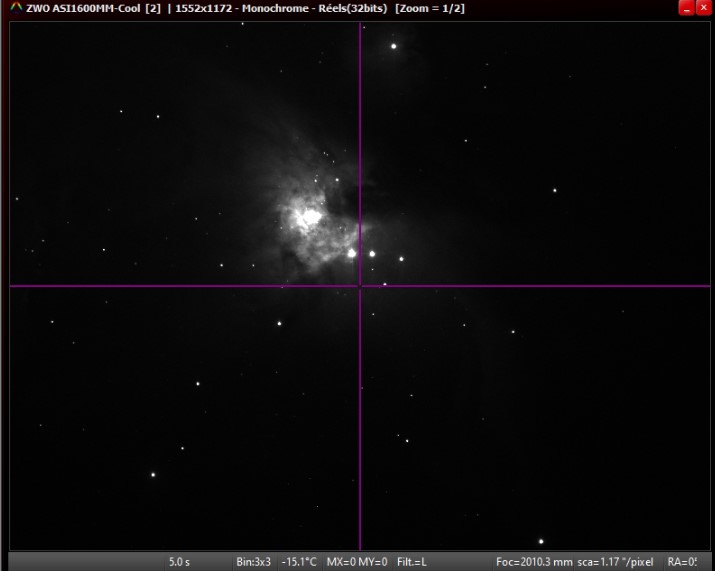Click the MX=0 MY=0 mirror status
The width and height of the screenshot is (715, 571).
click(x=357, y=562)
